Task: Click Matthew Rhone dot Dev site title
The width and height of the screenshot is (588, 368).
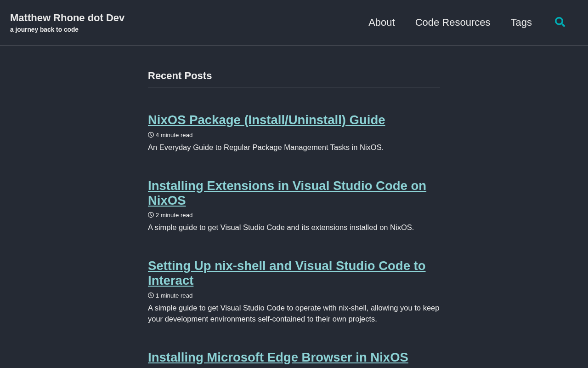Action: (67, 18)
